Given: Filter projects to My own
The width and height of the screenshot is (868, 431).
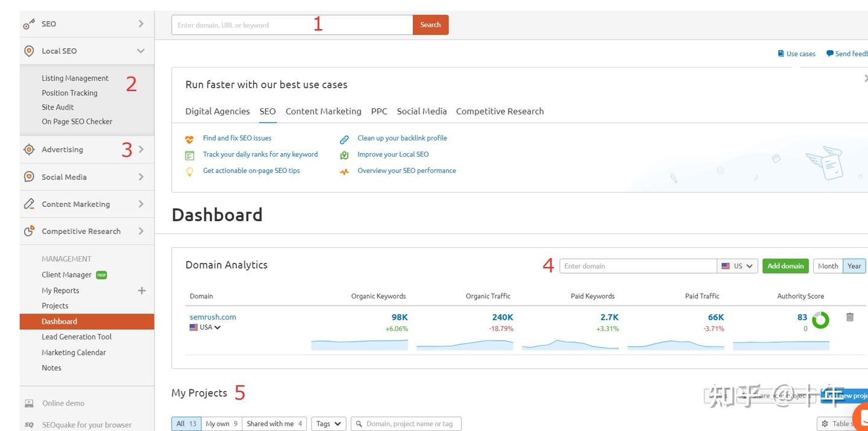Looking at the screenshot, I should pos(221,423).
